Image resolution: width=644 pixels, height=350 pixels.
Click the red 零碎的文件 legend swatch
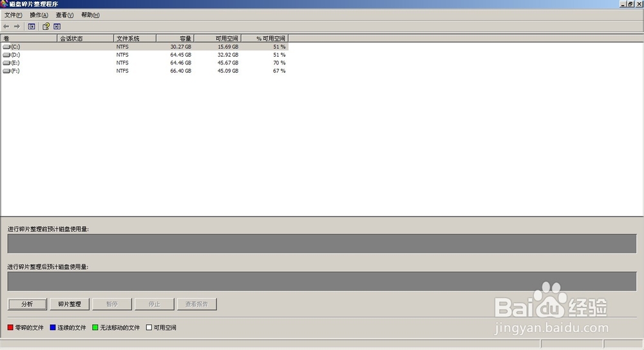10,327
